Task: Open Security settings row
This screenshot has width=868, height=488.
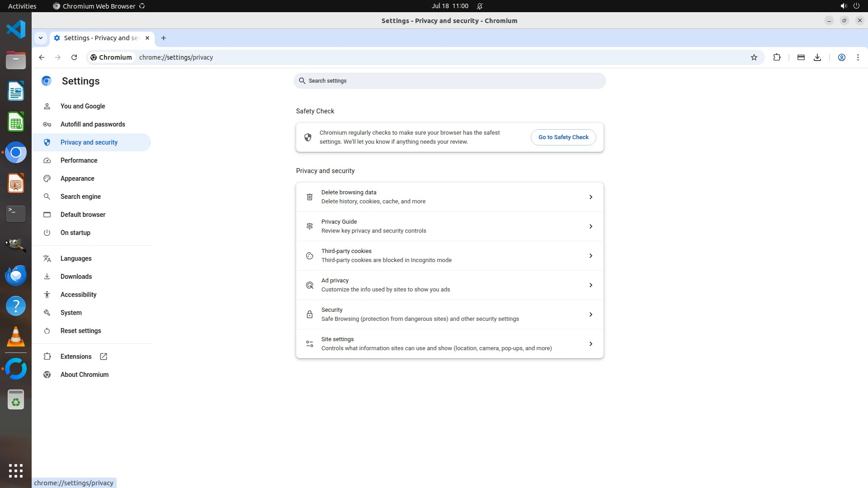Action: click(x=449, y=314)
